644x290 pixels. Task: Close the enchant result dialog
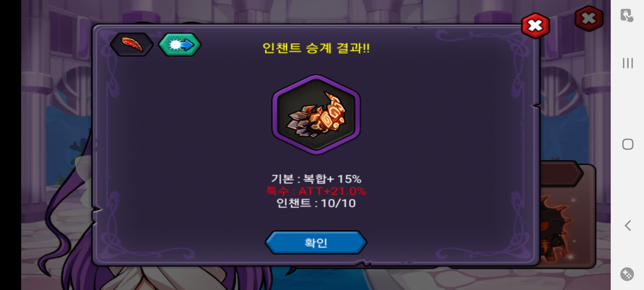535,26
